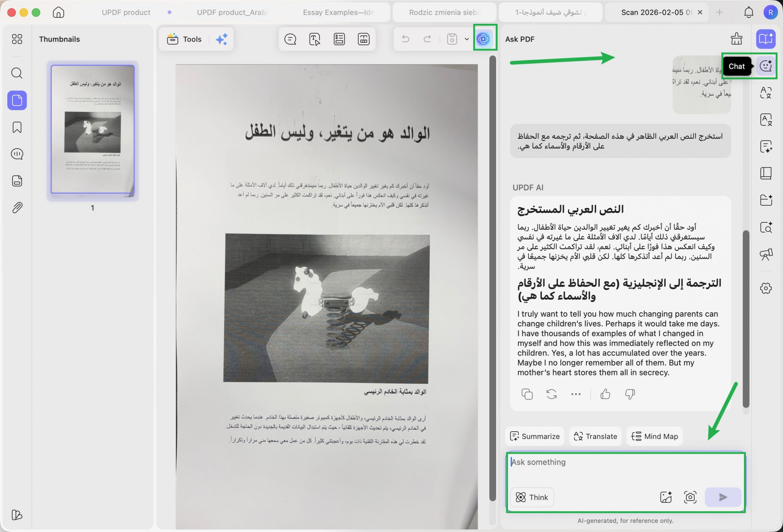Open the Attachments paperclip panel
The width and height of the screenshot is (783, 532).
(17, 207)
